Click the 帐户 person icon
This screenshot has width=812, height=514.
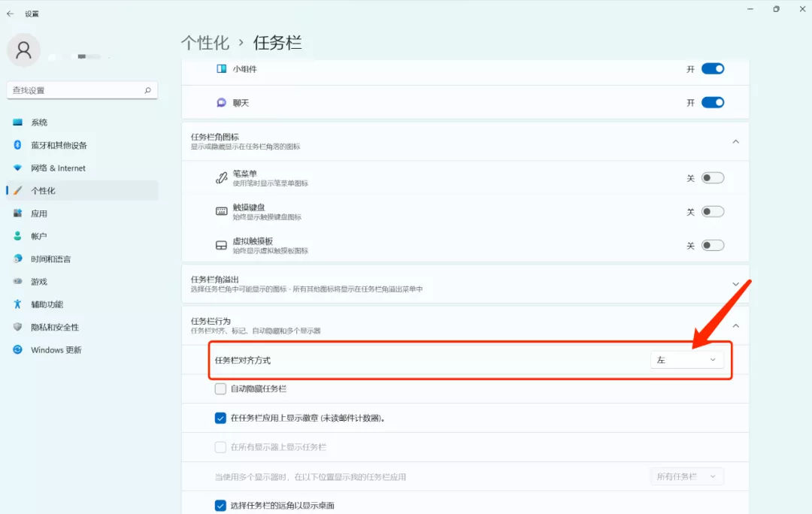pos(17,236)
